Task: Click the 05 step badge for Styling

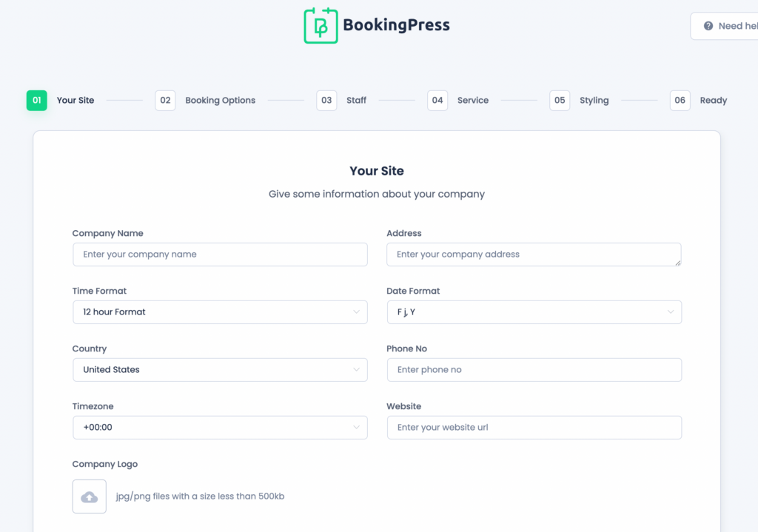Action: pos(560,100)
